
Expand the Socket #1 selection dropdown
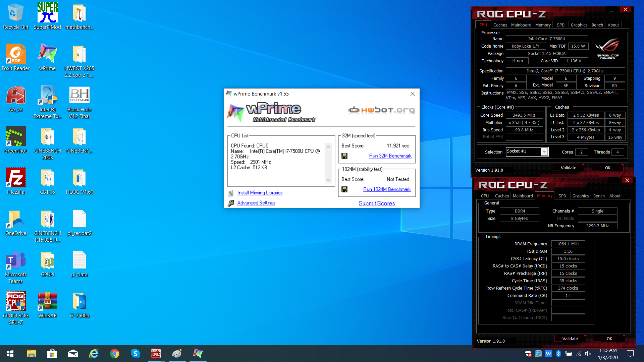tap(544, 152)
